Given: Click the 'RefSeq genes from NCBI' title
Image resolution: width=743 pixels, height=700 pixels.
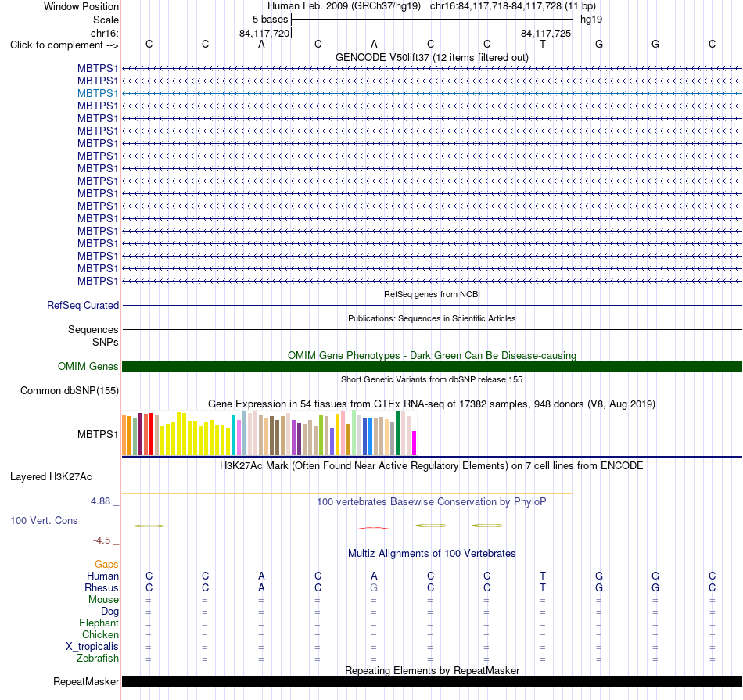Looking at the screenshot, I should [x=432, y=294].
